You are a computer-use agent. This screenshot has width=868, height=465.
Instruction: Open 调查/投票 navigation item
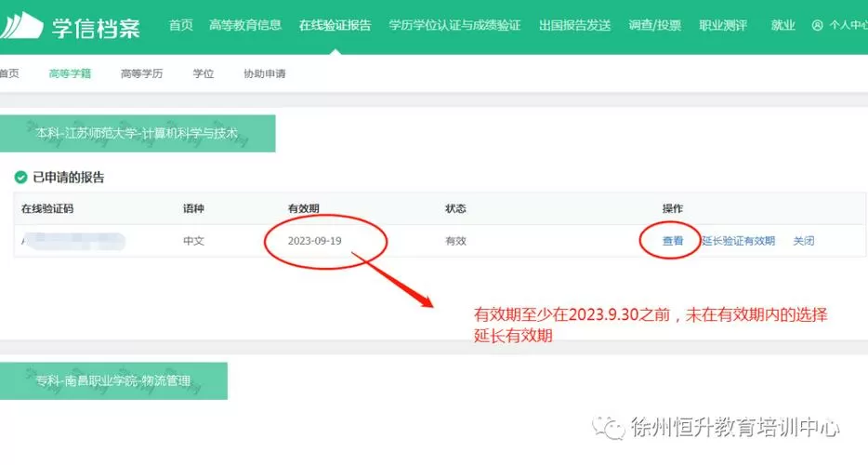[x=654, y=25]
